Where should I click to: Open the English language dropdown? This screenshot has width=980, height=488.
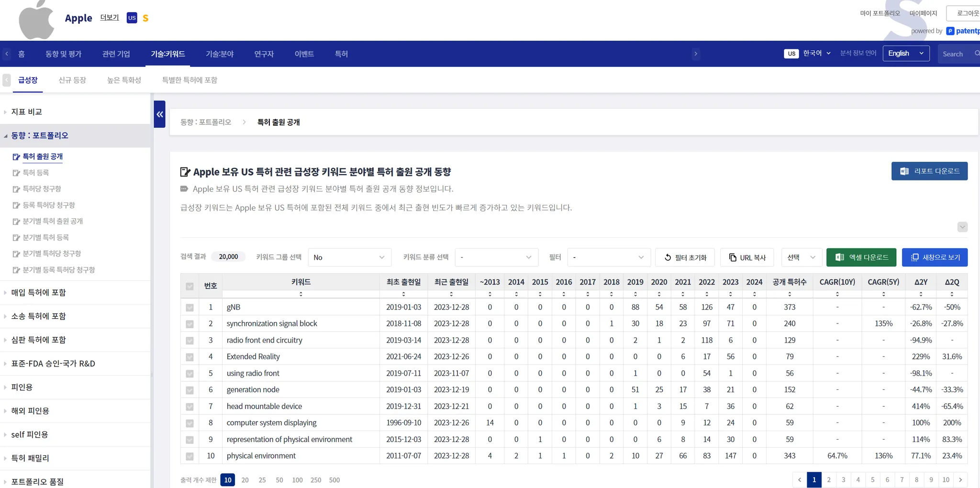point(906,53)
